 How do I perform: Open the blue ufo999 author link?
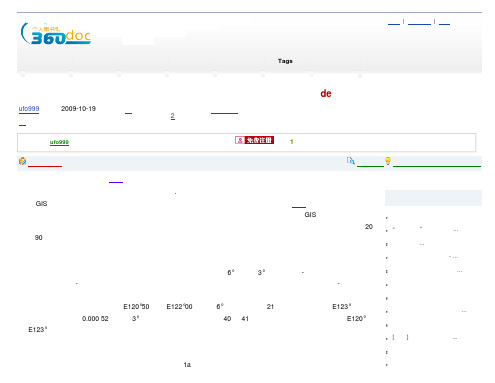[x=29, y=109]
